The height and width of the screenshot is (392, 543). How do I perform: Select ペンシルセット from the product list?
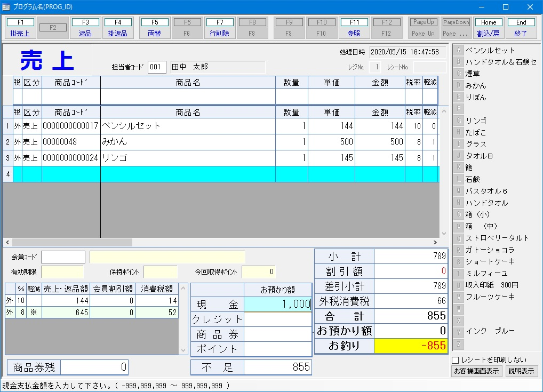click(x=490, y=50)
